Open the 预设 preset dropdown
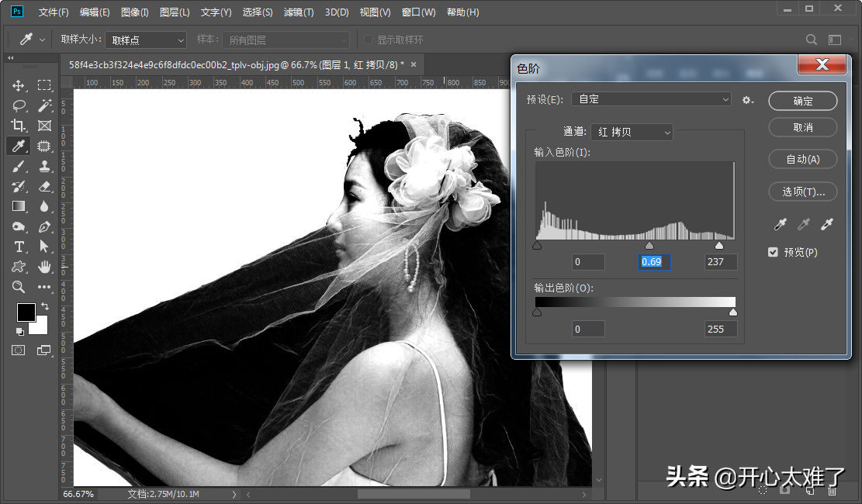 652,99
